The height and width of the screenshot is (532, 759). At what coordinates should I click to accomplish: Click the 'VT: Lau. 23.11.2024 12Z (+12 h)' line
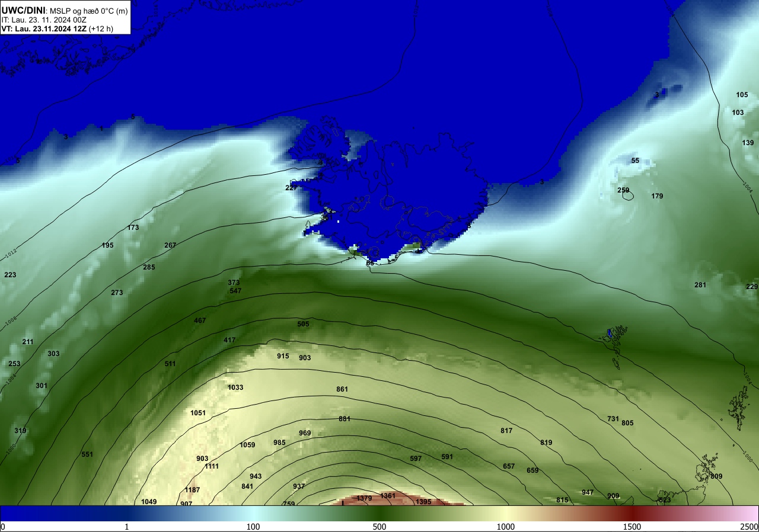click(x=57, y=28)
